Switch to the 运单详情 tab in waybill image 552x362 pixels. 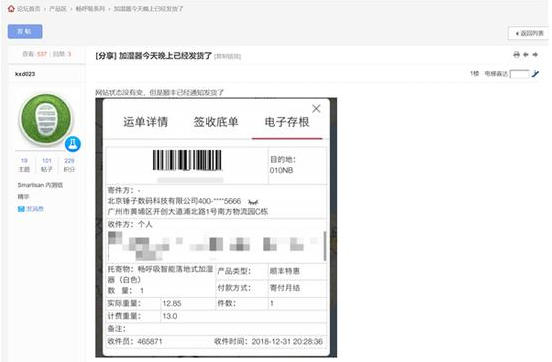(145, 122)
